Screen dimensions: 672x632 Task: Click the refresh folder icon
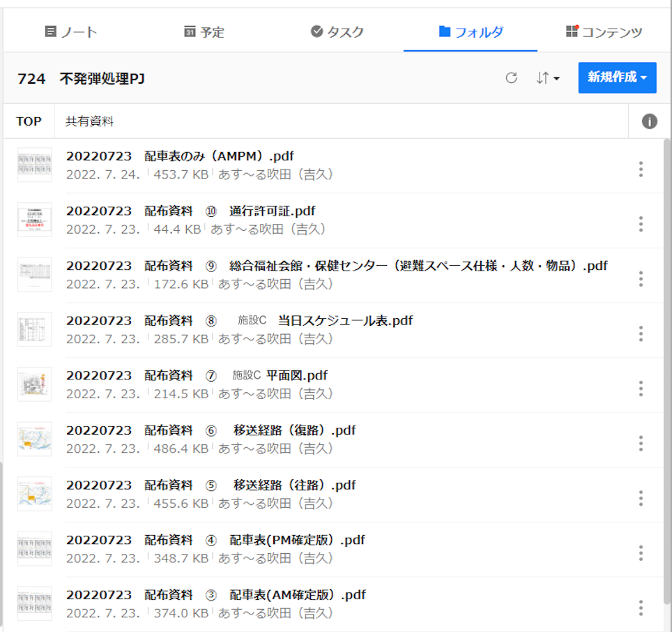pyautogui.click(x=511, y=78)
